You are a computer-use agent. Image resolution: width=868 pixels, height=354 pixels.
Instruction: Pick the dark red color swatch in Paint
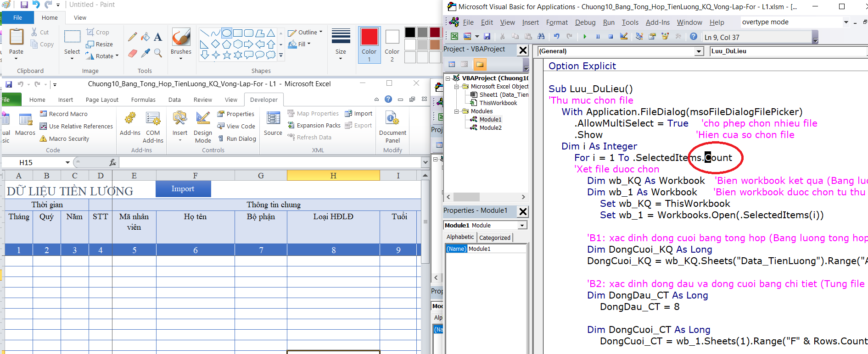click(x=435, y=32)
